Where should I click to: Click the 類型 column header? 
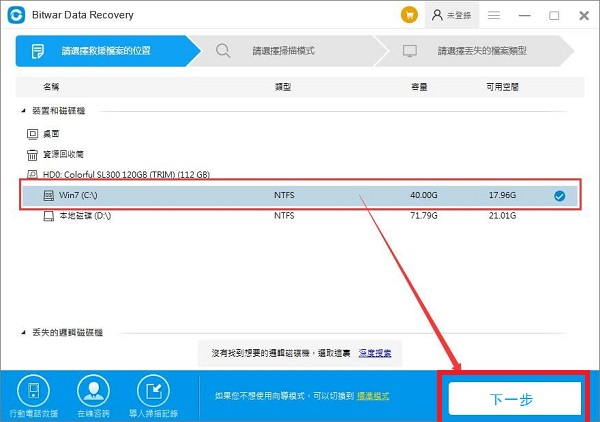coord(283,87)
